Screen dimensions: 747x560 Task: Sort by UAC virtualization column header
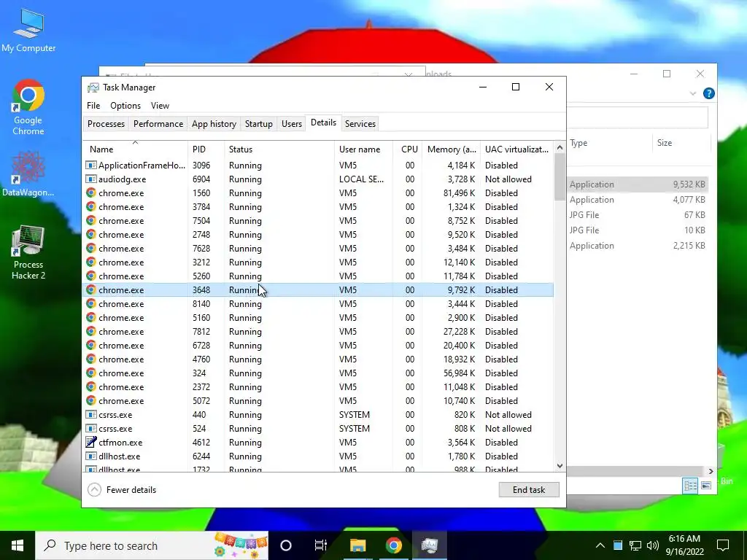517,149
